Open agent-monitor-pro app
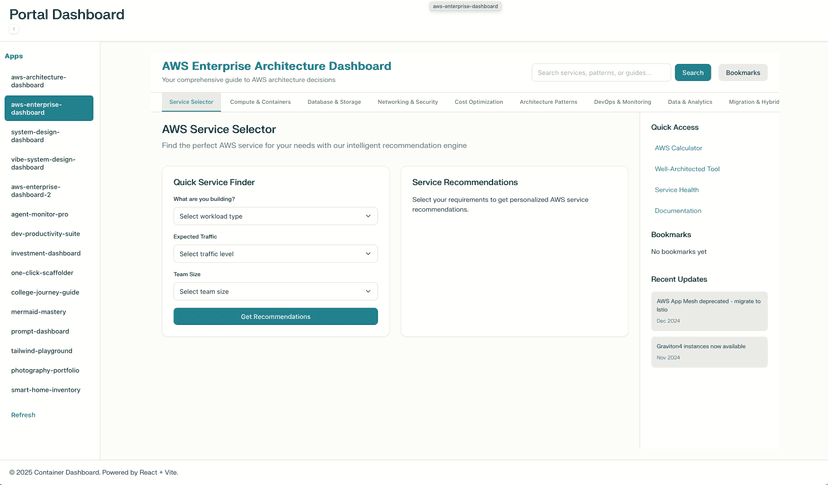 pyautogui.click(x=49, y=214)
